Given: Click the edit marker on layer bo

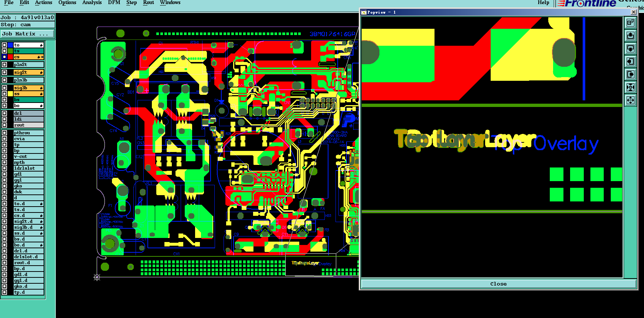Looking at the screenshot, I should click(41, 106).
